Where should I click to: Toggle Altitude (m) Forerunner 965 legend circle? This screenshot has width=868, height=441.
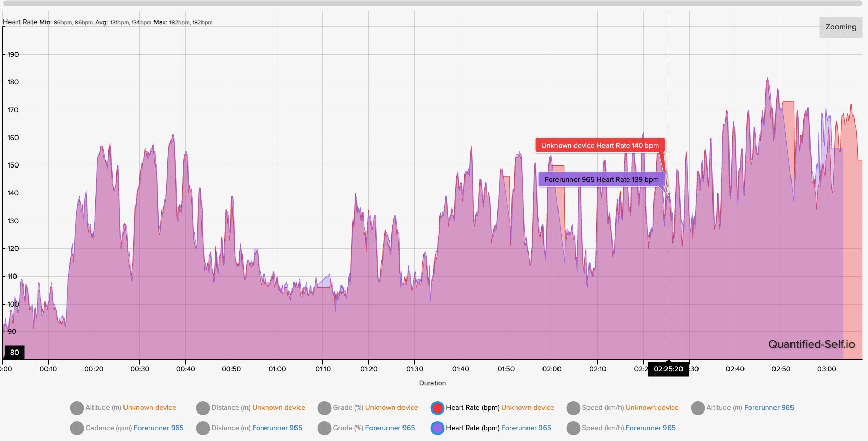(x=698, y=408)
